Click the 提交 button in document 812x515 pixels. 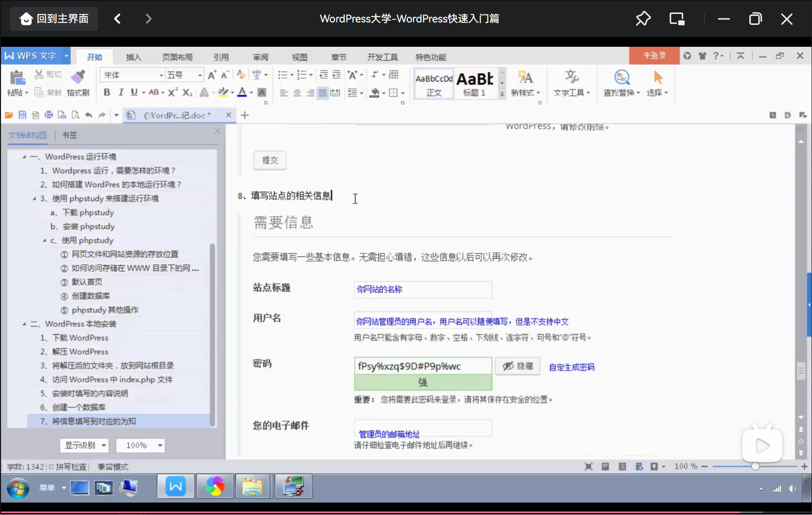(270, 160)
